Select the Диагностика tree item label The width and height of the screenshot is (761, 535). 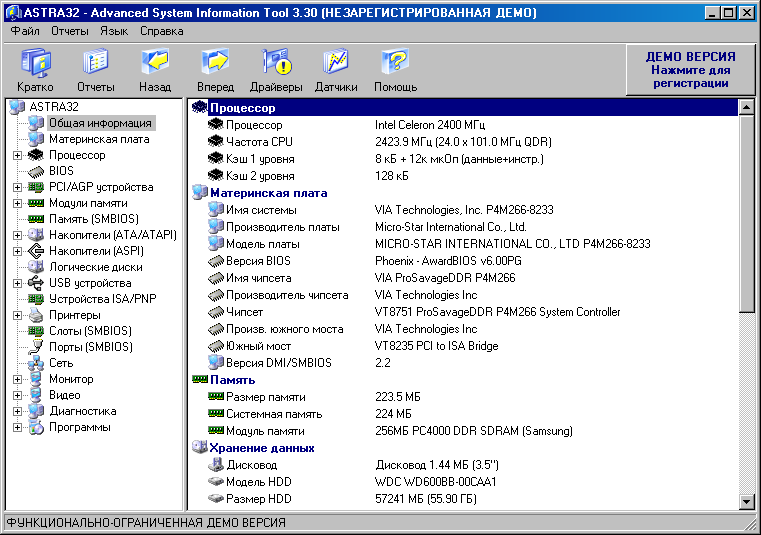coord(83,411)
